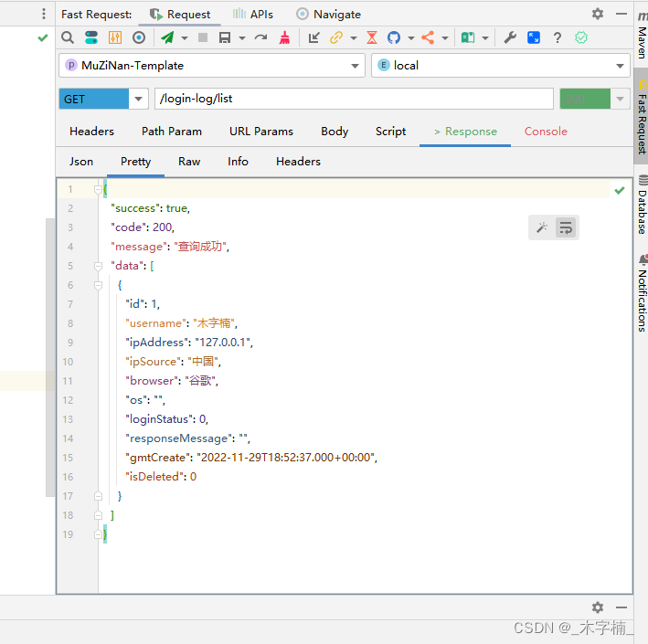Switch to the Navigate tab

pyautogui.click(x=328, y=15)
